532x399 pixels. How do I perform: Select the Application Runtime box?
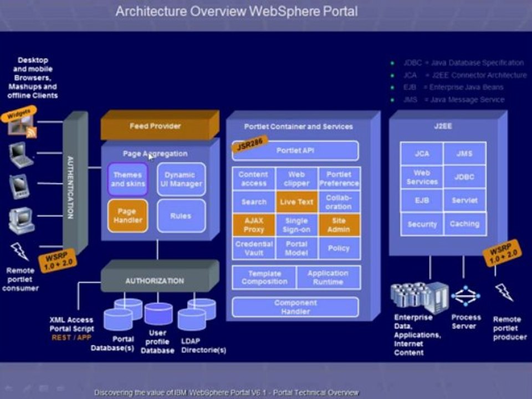click(329, 278)
